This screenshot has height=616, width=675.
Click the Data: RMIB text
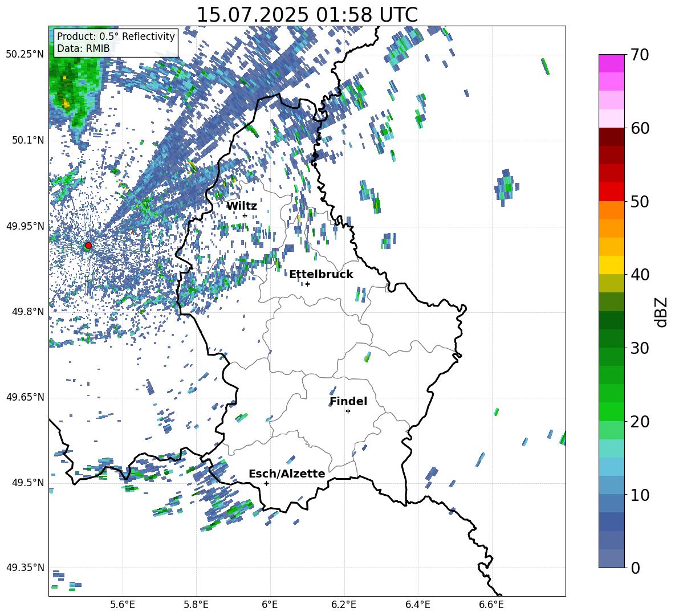(x=83, y=48)
